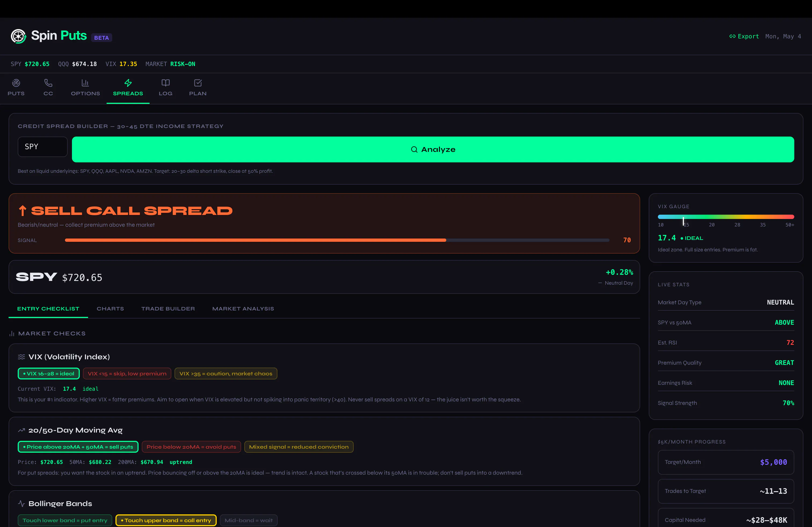Open the PUTS target icon tab
812x527 pixels.
16,87
